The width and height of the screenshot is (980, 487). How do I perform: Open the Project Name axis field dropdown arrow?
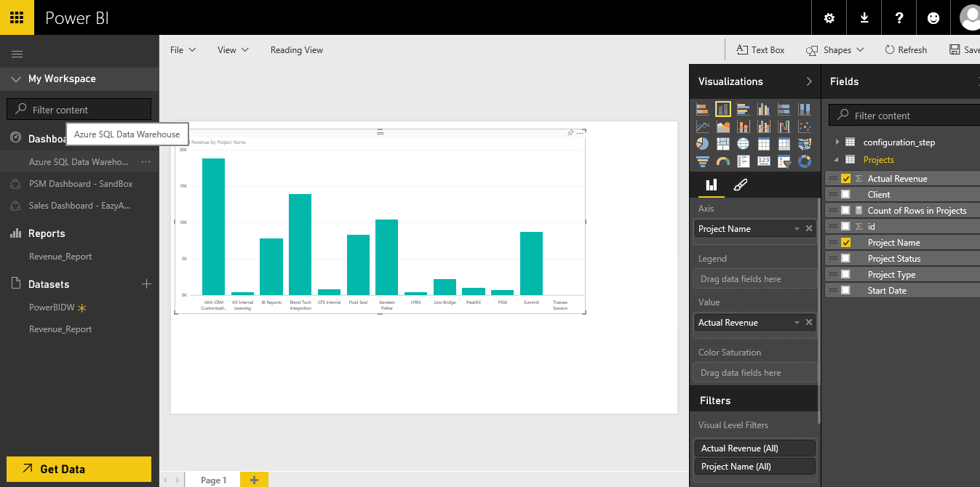pyautogui.click(x=797, y=229)
